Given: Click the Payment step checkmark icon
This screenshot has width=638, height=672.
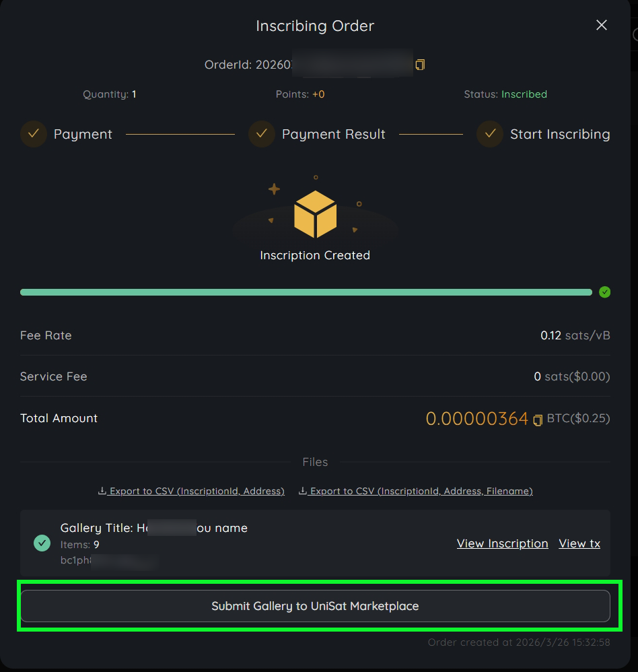Looking at the screenshot, I should coord(33,134).
